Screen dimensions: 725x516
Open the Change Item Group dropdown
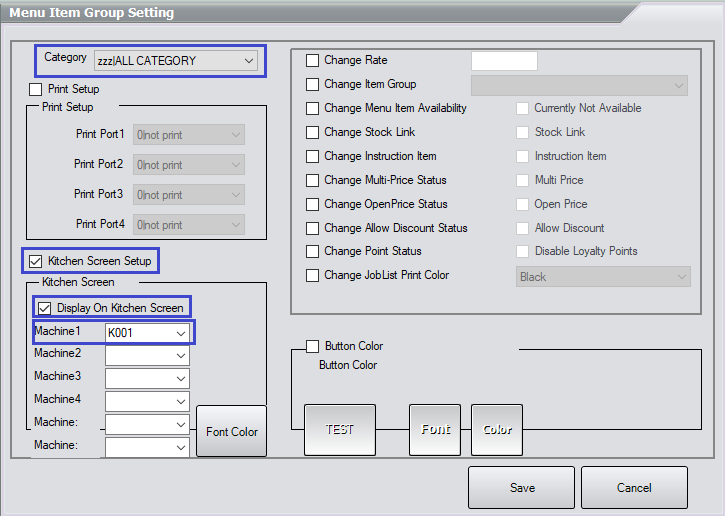[579, 86]
